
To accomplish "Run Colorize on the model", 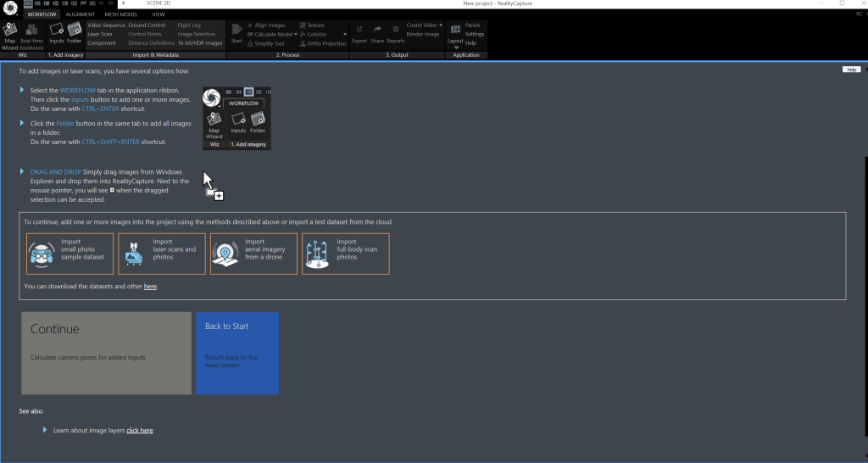I will (313, 34).
